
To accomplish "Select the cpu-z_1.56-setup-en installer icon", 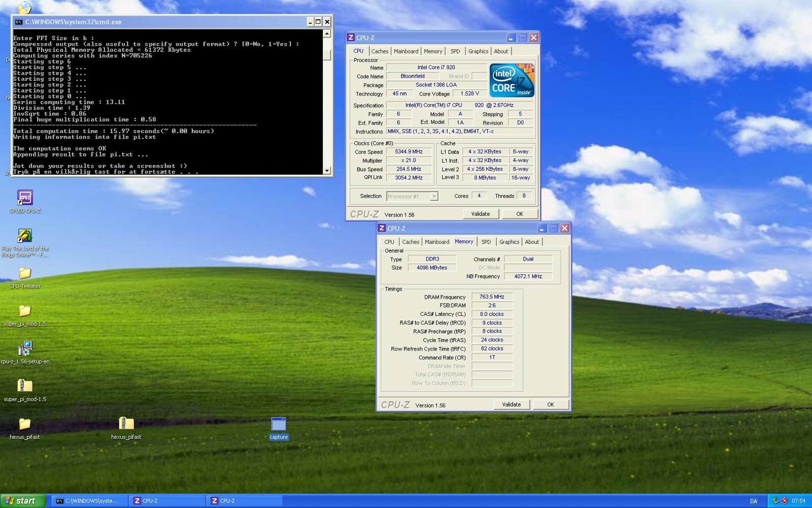I will coord(24,349).
